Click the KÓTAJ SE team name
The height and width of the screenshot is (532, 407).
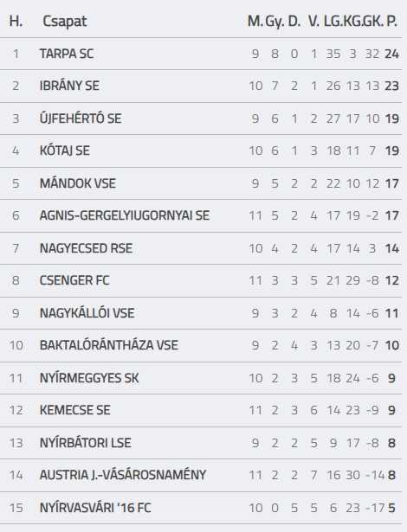(x=65, y=151)
